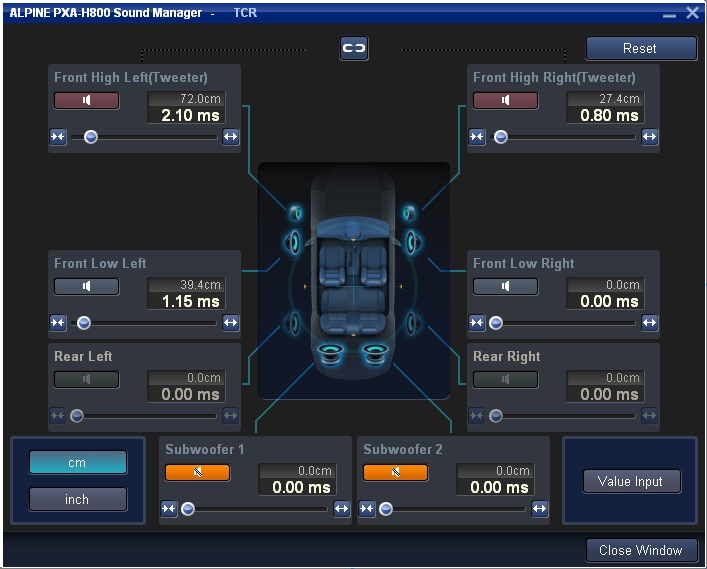This screenshot has width=707, height=569.
Task: Click the Rear Right 0.0cm field
Action: pyautogui.click(x=606, y=378)
